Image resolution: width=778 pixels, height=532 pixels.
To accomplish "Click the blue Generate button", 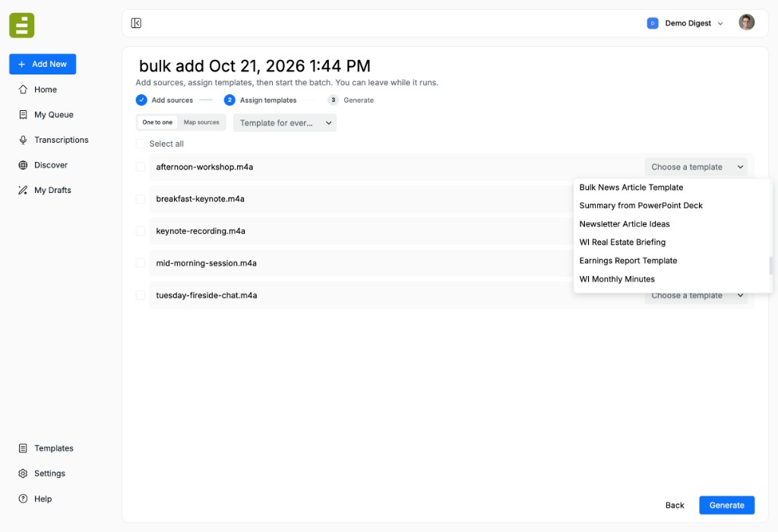I will click(x=726, y=505).
